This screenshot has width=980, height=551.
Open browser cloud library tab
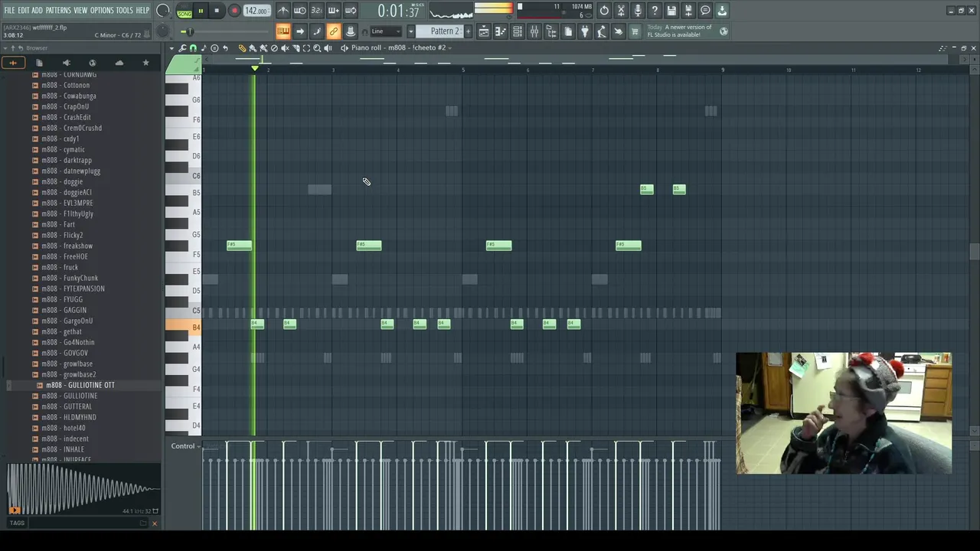tap(119, 63)
